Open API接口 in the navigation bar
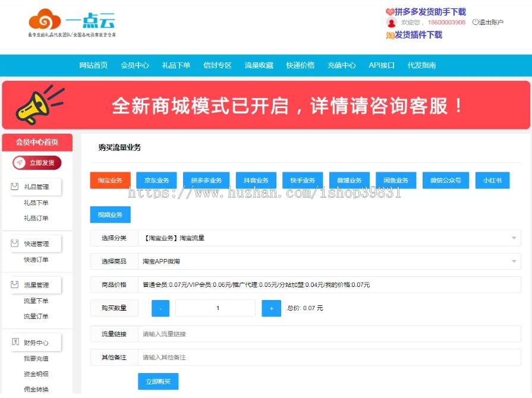The width and height of the screenshot is (532, 398). tap(382, 65)
